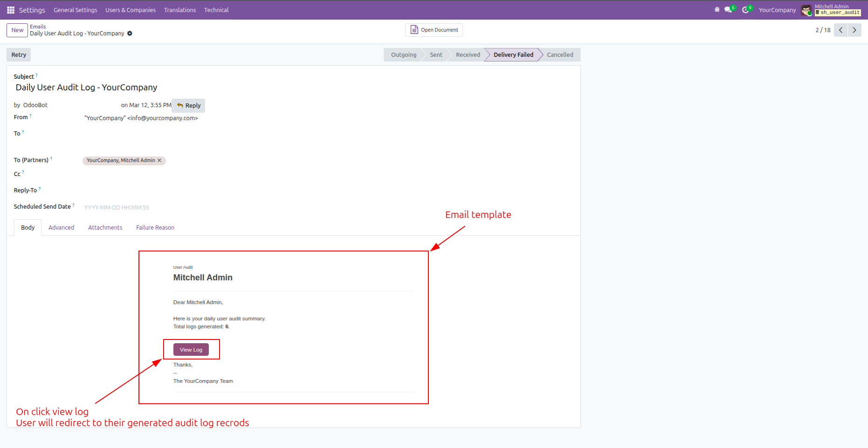Open the Mitchell Admin user menu
This screenshot has height=448, width=868.
pyautogui.click(x=831, y=10)
